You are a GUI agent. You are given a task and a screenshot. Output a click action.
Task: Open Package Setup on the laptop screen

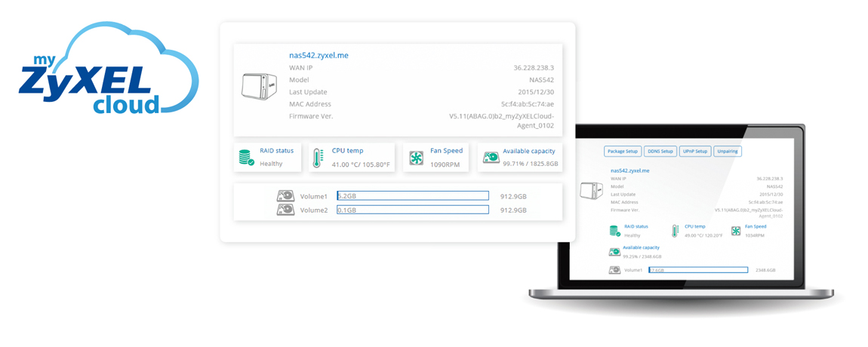622,151
